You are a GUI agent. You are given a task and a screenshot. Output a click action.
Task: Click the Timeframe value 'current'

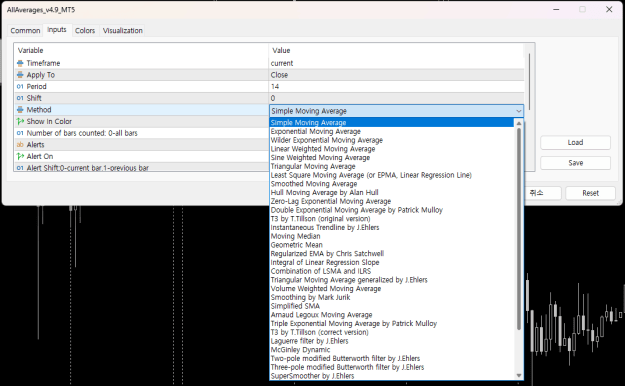[x=282, y=63]
